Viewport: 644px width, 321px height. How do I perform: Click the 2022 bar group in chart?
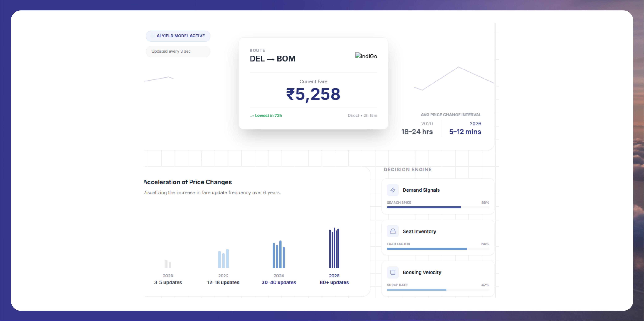(223, 259)
